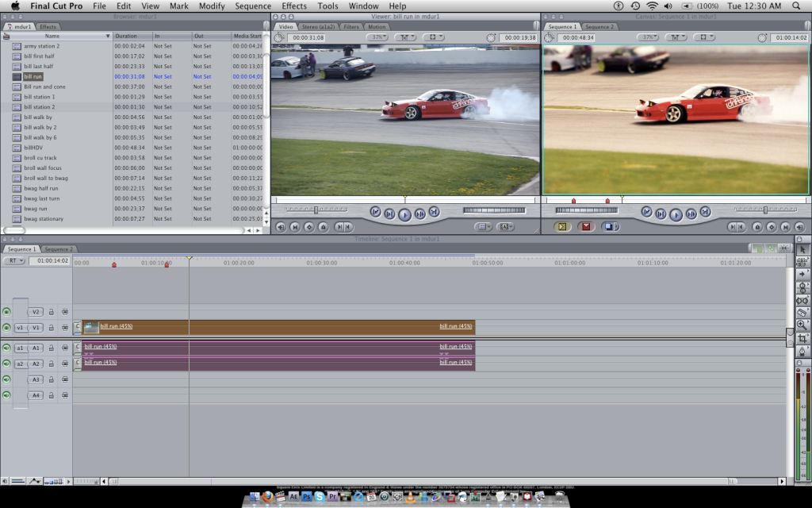Open the Sequence menu
Viewport: 812px width, 508px height.
pos(253,6)
